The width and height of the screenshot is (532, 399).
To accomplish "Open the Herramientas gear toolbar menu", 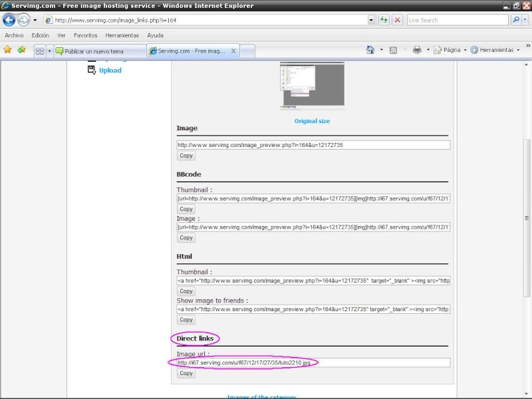I will pyautogui.click(x=496, y=50).
